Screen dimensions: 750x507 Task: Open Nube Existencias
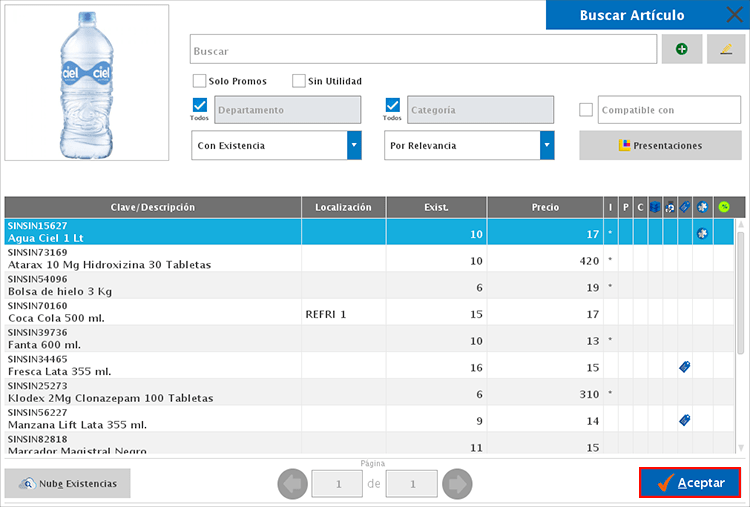(68, 484)
